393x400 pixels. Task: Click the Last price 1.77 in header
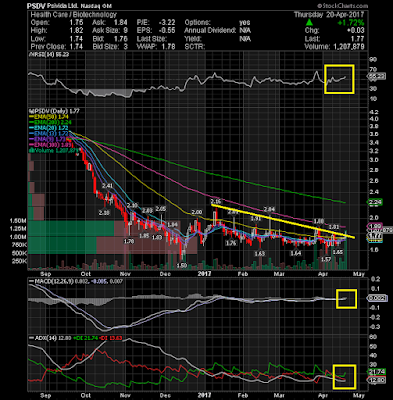tap(358, 39)
